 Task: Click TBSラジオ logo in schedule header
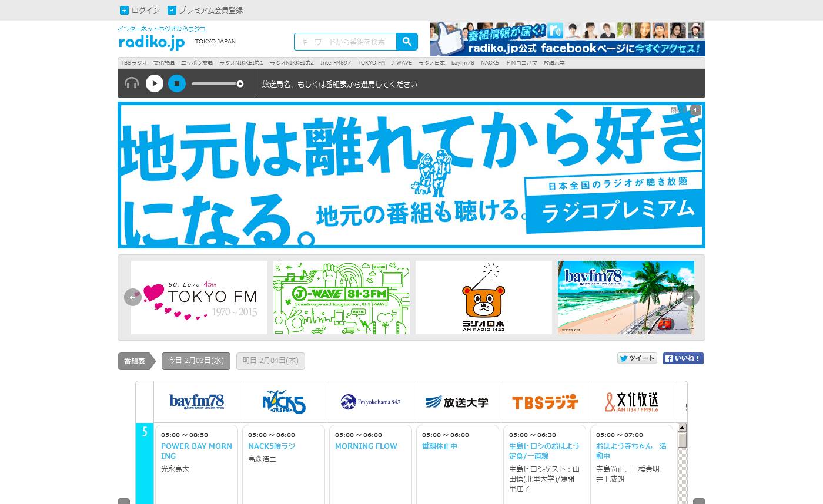click(545, 402)
